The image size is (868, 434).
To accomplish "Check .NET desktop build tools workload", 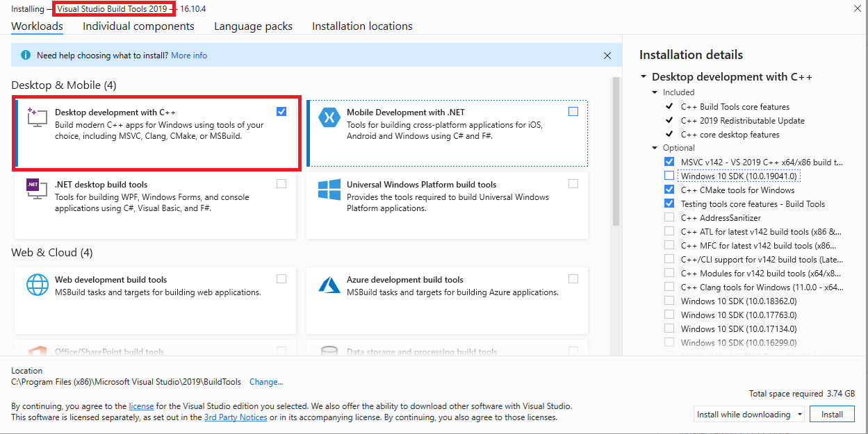I will 281,184.
